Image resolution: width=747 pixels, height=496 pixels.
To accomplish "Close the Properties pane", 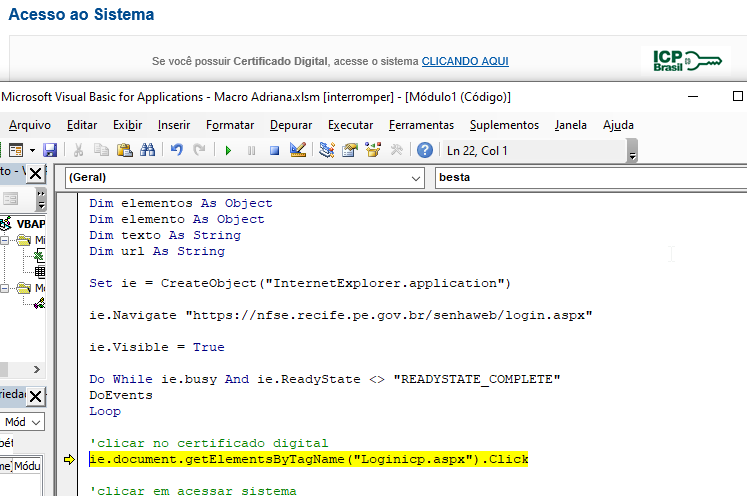I will click(x=35, y=396).
